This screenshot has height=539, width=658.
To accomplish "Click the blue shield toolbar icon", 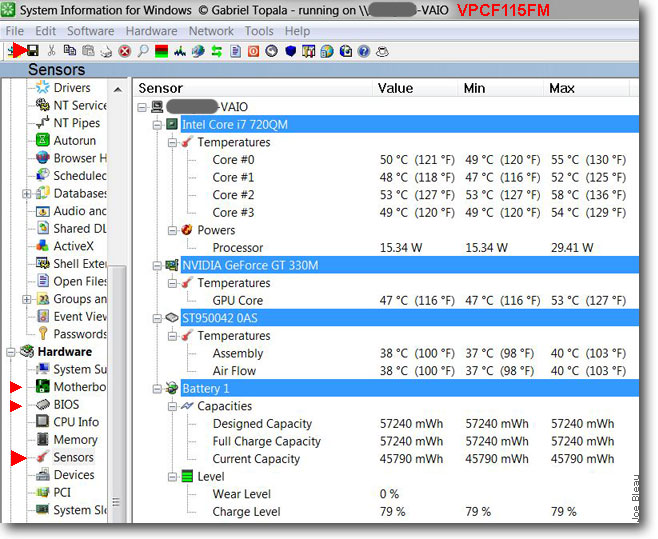I will (290, 51).
